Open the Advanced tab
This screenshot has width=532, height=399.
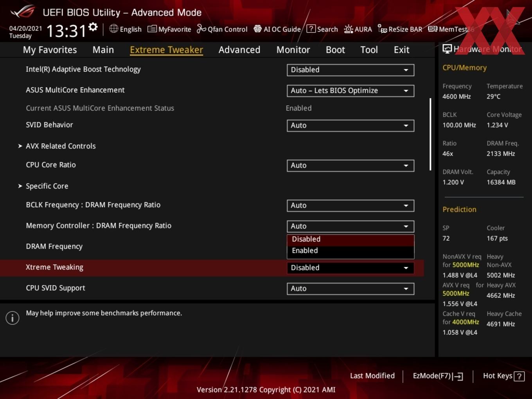pyautogui.click(x=239, y=50)
